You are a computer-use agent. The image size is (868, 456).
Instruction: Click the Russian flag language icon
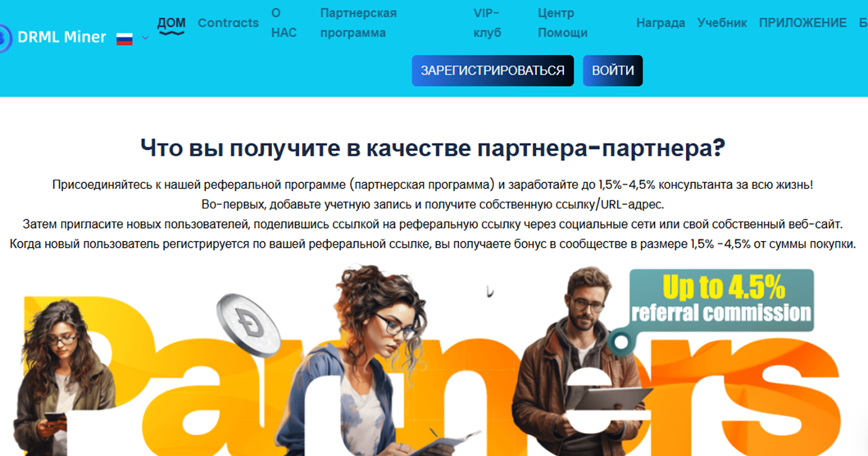point(124,38)
